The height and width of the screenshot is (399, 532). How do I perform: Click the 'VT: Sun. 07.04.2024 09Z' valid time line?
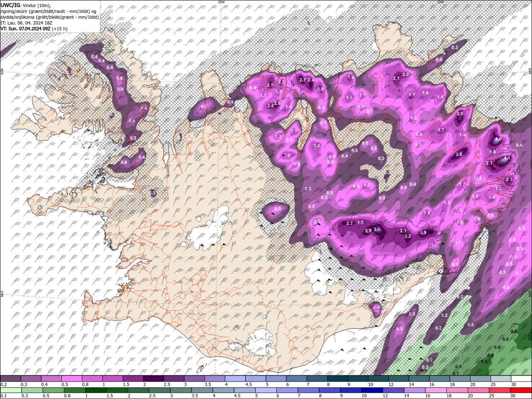tap(34, 29)
